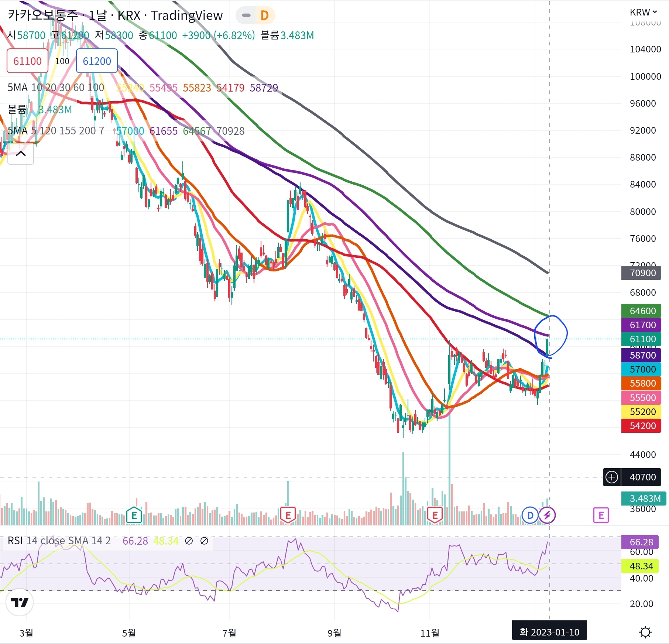The height and width of the screenshot is (644, 669).
Task: Click the 3.483M volume axis label
Action: point(644,499)
